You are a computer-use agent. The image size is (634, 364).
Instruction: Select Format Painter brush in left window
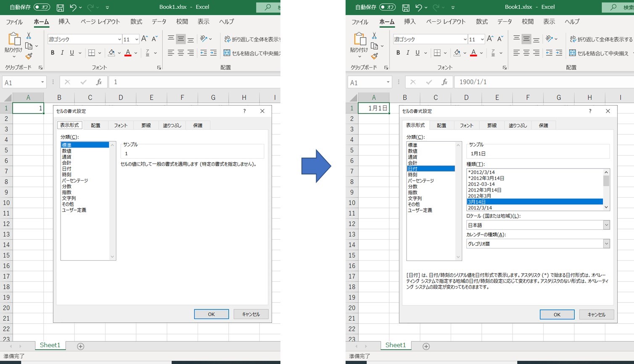[29, 56]
